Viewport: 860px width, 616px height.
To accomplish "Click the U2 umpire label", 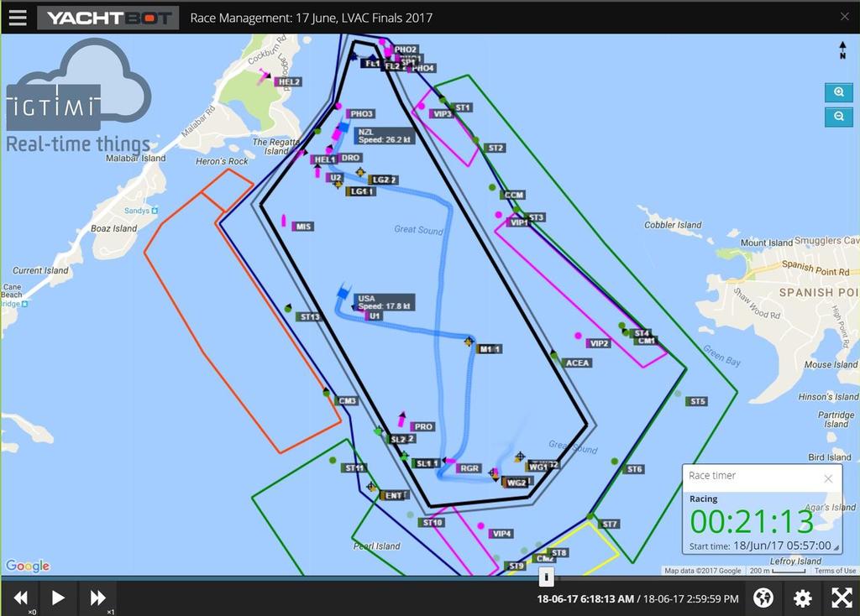I will [x=335, y=178].
